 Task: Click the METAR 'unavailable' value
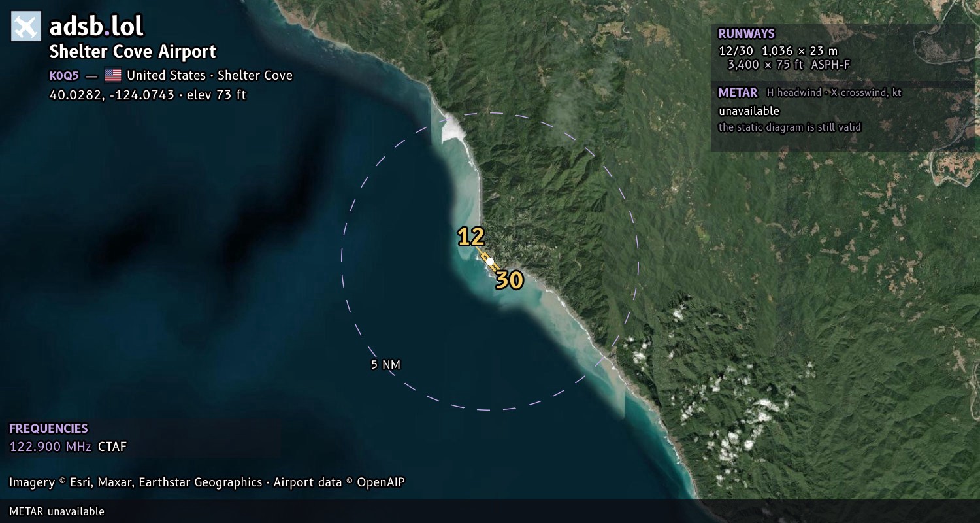749,111
